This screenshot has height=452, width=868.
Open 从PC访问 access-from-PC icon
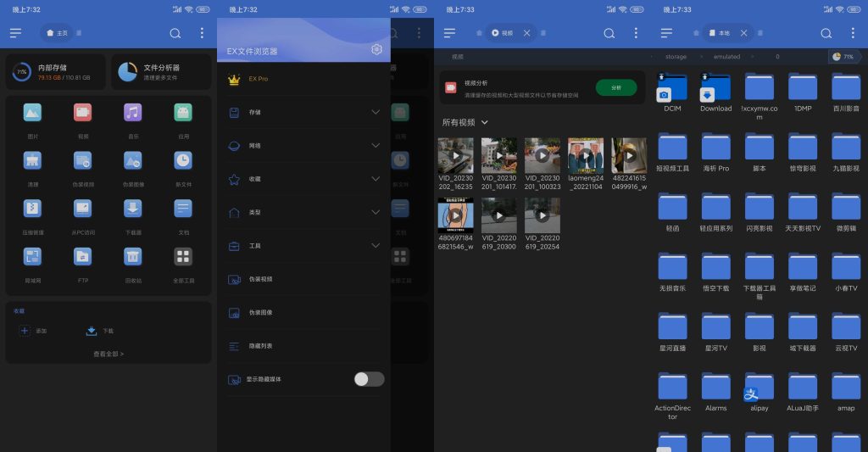[82, 209]
